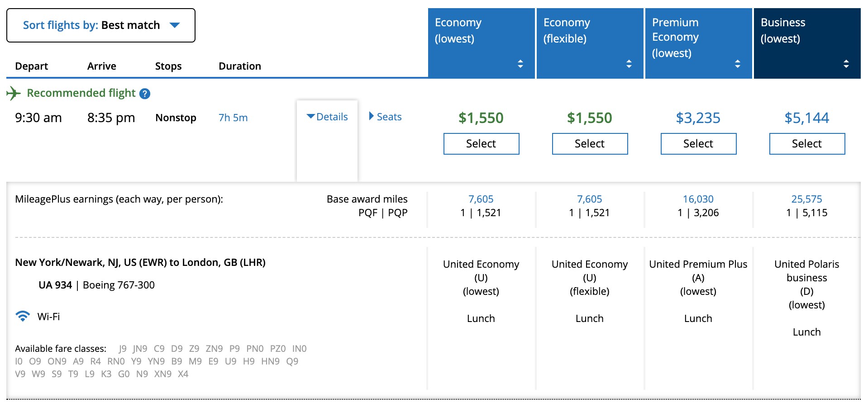Screen dimensions: 868x407
Task: Select the $1,550 Economy lowest fare
Action: click(x=481, y=144)
